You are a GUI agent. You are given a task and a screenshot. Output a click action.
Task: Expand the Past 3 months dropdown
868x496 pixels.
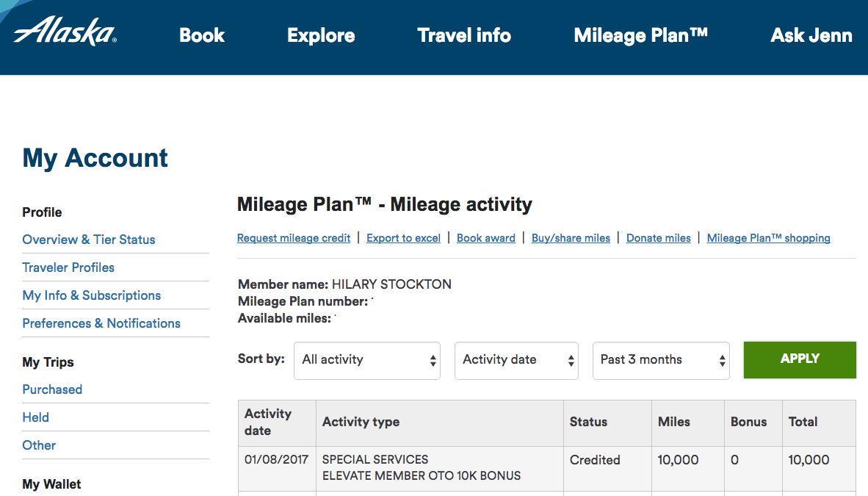[x=661, y=360]
